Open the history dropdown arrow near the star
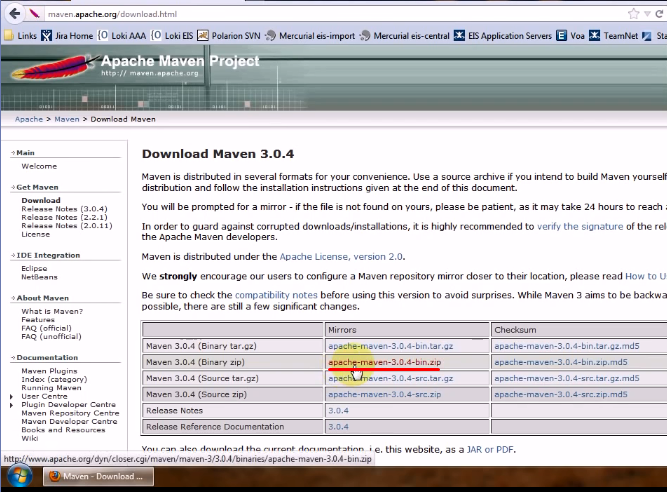 [647, 14]
